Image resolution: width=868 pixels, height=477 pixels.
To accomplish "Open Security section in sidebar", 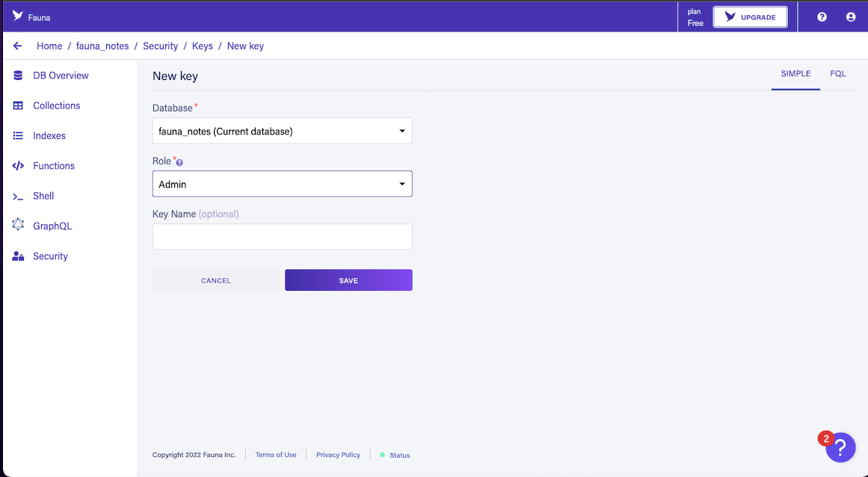I will [50, 256].
